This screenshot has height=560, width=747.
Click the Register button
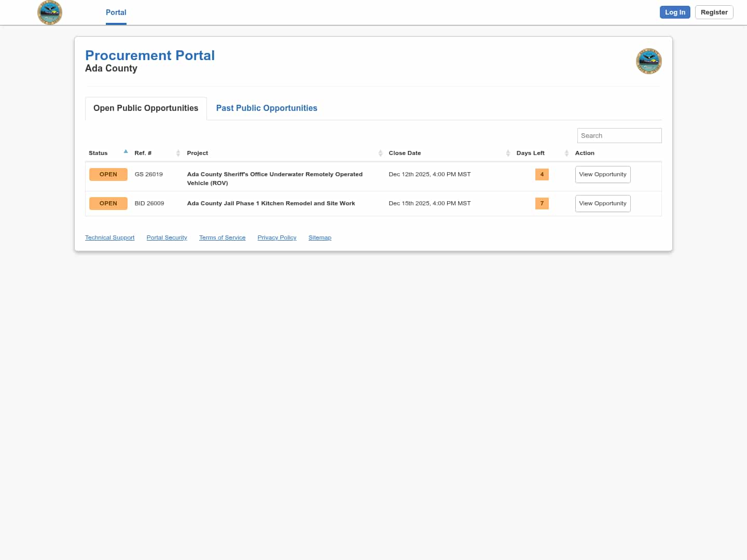[x=714, y=12]
